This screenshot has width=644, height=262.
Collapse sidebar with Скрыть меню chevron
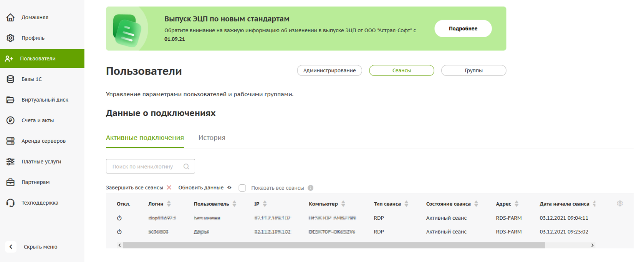11,247
